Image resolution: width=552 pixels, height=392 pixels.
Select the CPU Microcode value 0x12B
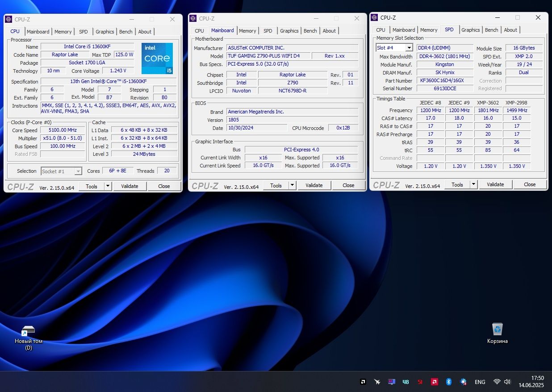point(343,128)
